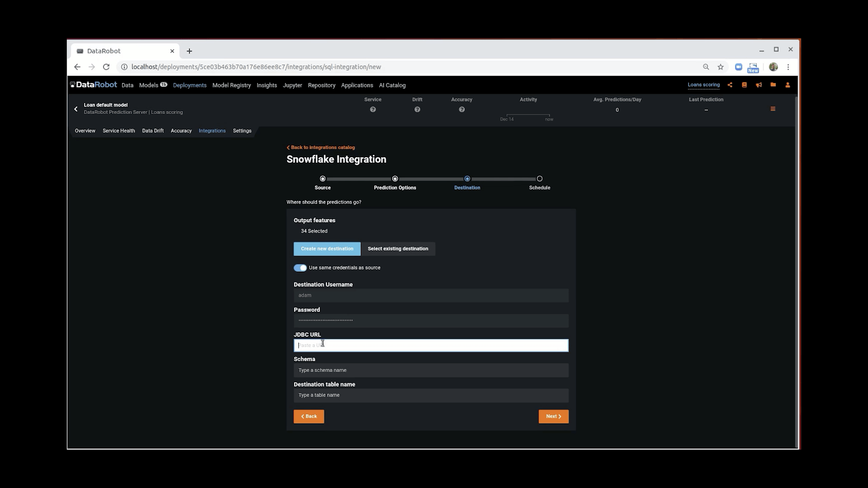Select the Destination step circle
The height and width of the screenshot is (488, 868).
(467, 178)
